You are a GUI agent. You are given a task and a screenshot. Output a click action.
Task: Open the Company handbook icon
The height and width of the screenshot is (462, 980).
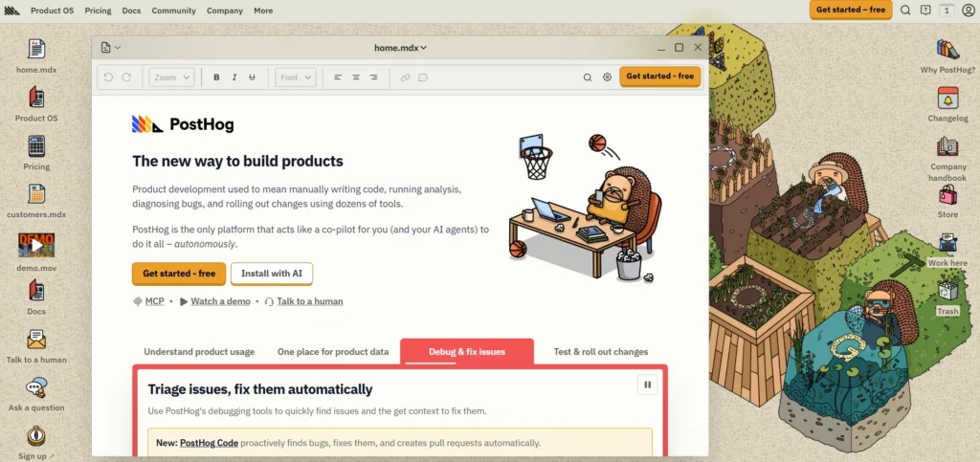coord(947,146)
